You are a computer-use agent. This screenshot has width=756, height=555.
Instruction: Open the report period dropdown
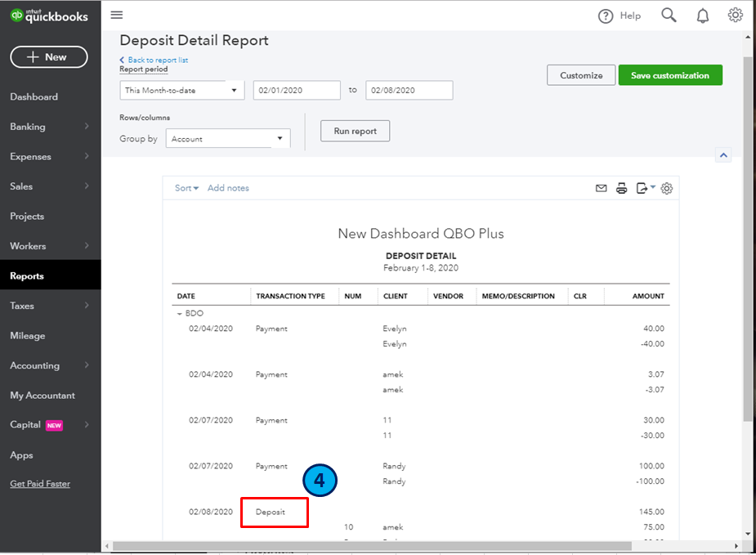click(181, 90)
